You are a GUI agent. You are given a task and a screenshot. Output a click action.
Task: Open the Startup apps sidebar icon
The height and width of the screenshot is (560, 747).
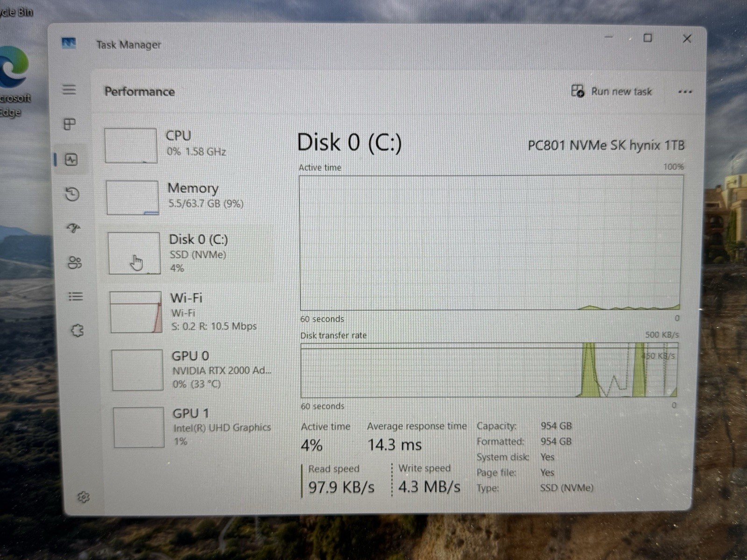(x=73, y=228)
